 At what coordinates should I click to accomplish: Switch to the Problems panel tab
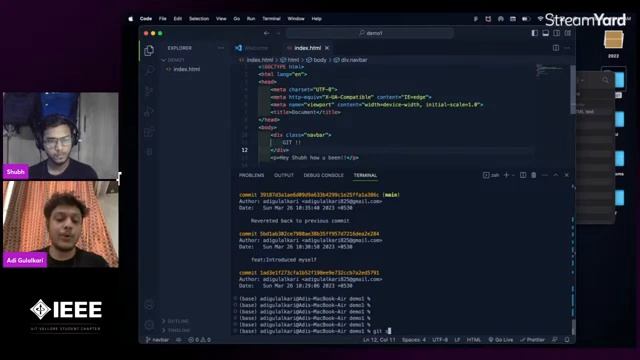(x=251, y=175)
